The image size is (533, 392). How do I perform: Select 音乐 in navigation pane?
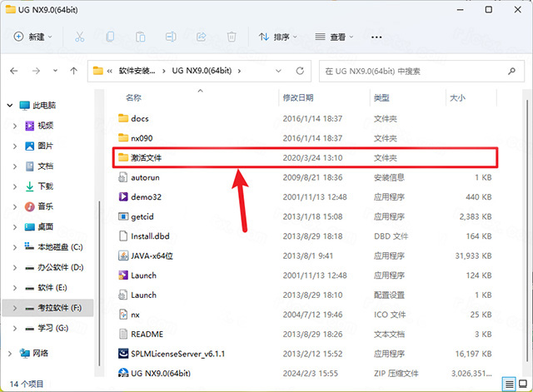[x=39, y=206]
